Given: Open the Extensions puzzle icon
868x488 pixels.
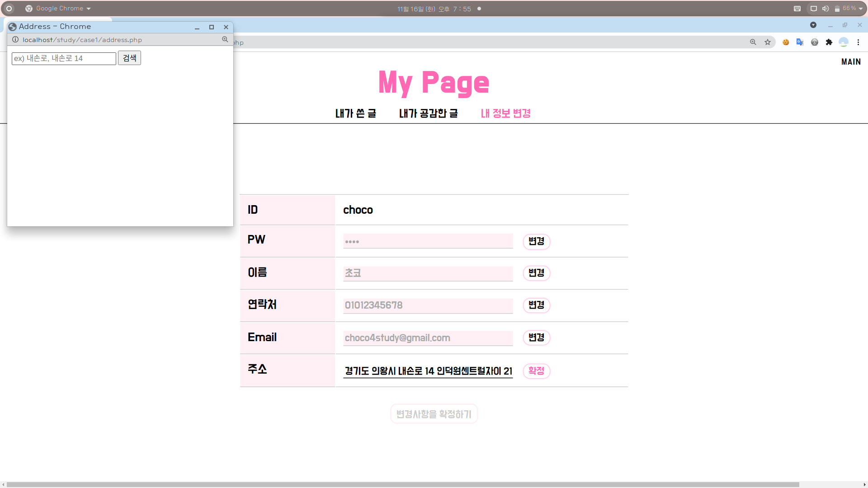Looking at the screenshot, I should pos(829,42).
